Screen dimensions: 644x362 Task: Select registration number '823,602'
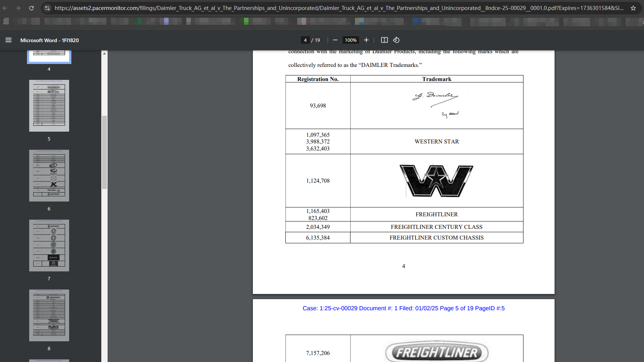tap(318, 218)
